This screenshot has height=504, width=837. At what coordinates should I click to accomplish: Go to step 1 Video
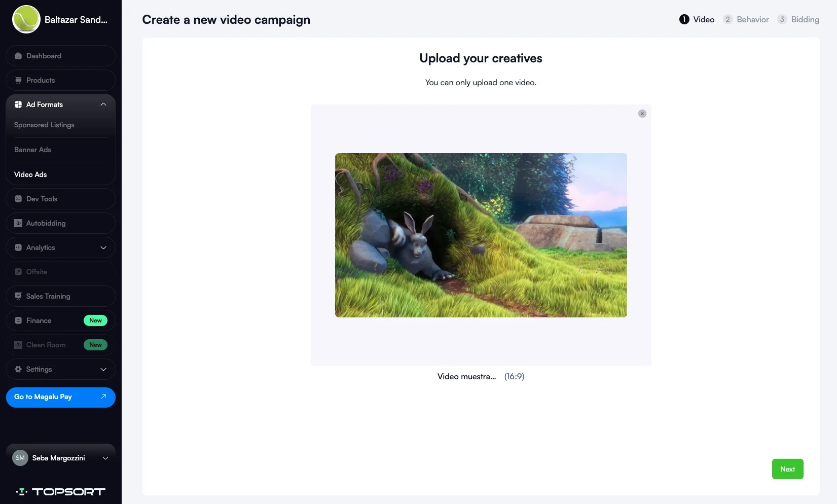[x=697, y=19]
